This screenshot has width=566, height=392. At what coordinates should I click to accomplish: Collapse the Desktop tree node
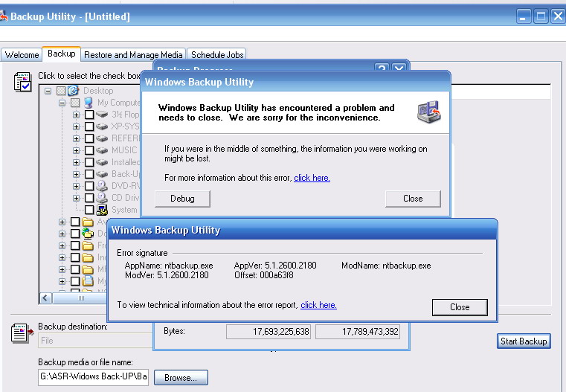coord(48,91)
